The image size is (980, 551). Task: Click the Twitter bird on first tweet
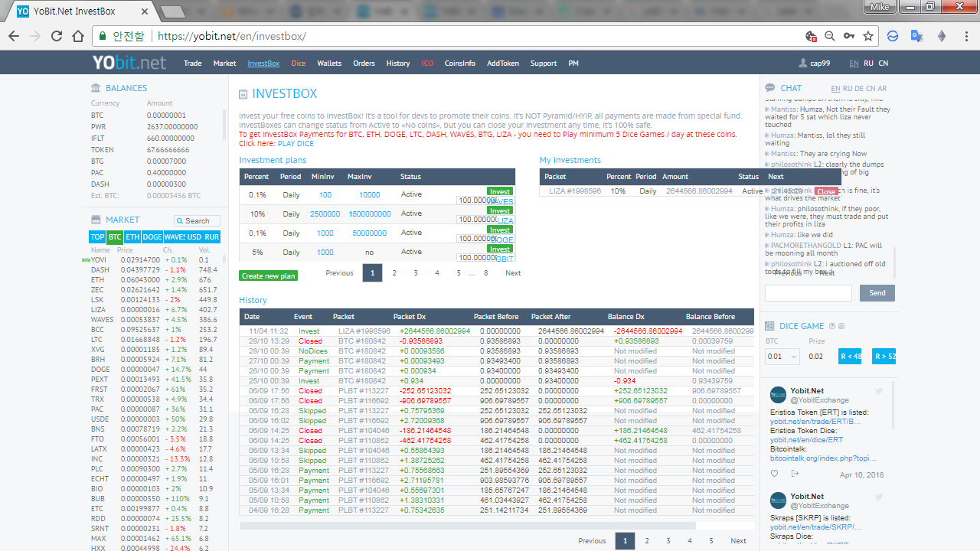point(879,391)
